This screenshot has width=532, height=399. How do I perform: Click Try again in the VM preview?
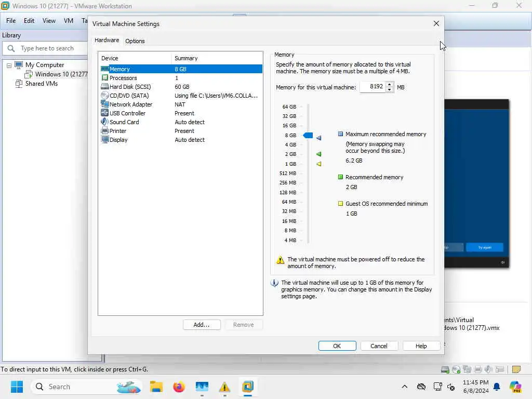click(x=485, y=247)
